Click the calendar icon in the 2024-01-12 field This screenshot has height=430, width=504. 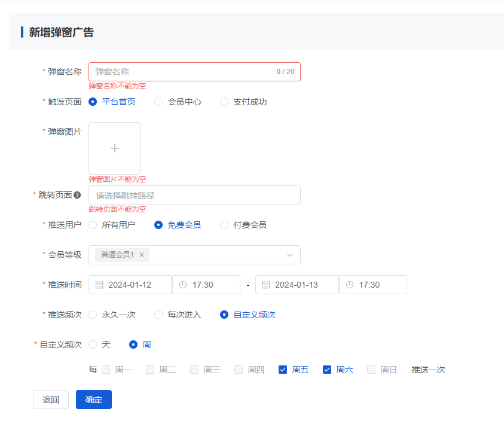pos(99,285)
